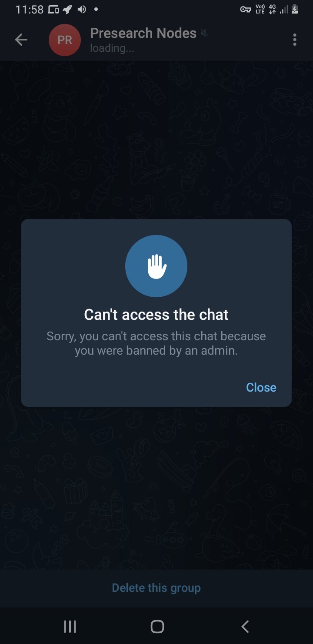Tap the raised hand blocked icon
The height and width of the screenshot is (644, 313).
pos(156,266)
